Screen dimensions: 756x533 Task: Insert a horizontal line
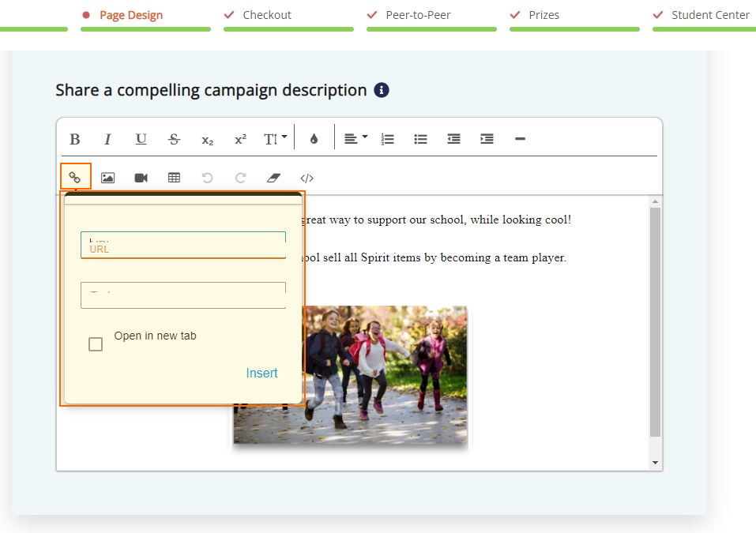[520, 139]
